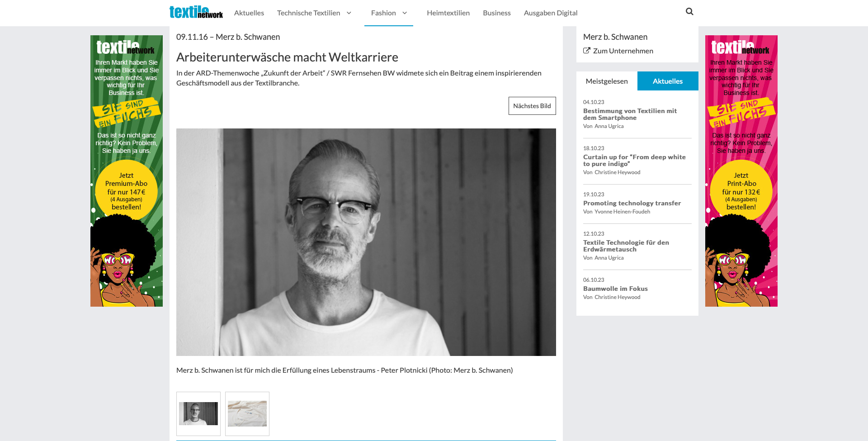868x441 pixels.
Task: Expand the Technische Textilien dropdown chevron
Action: click(x=349, y=13)
